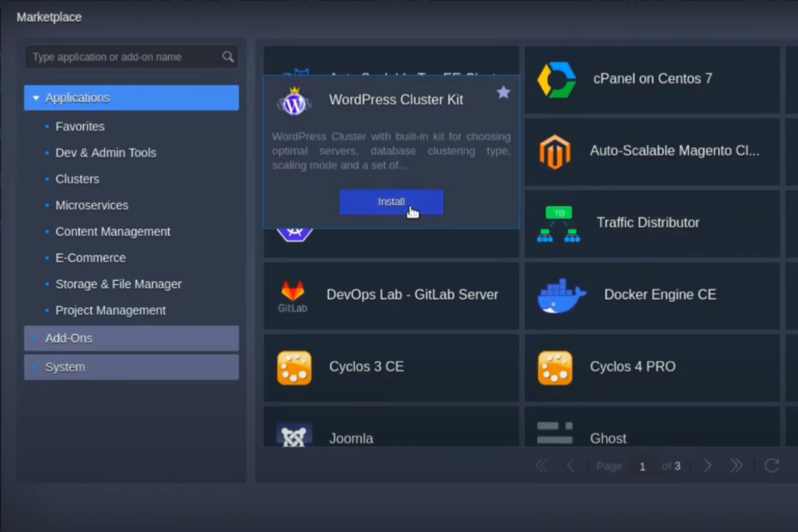Open Content Management category
Image resolution: width=798 pixels, height=532 pixels.
(x=113, y=231)
